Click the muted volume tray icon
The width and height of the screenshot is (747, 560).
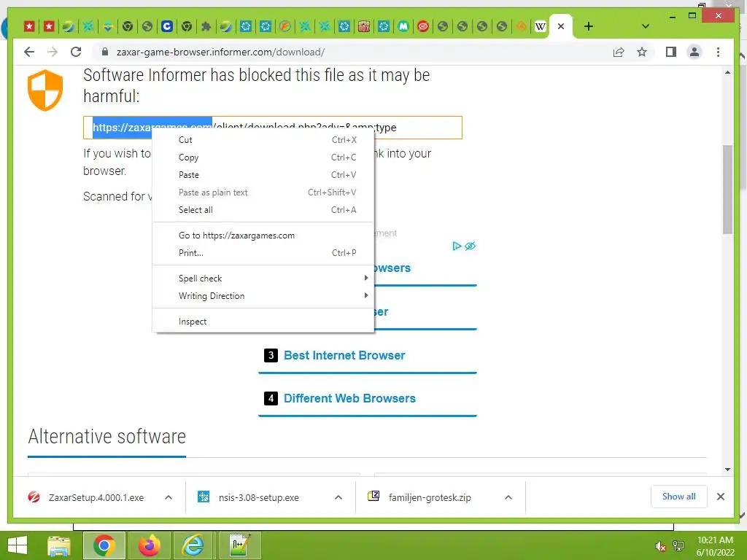tap(659, 546)
